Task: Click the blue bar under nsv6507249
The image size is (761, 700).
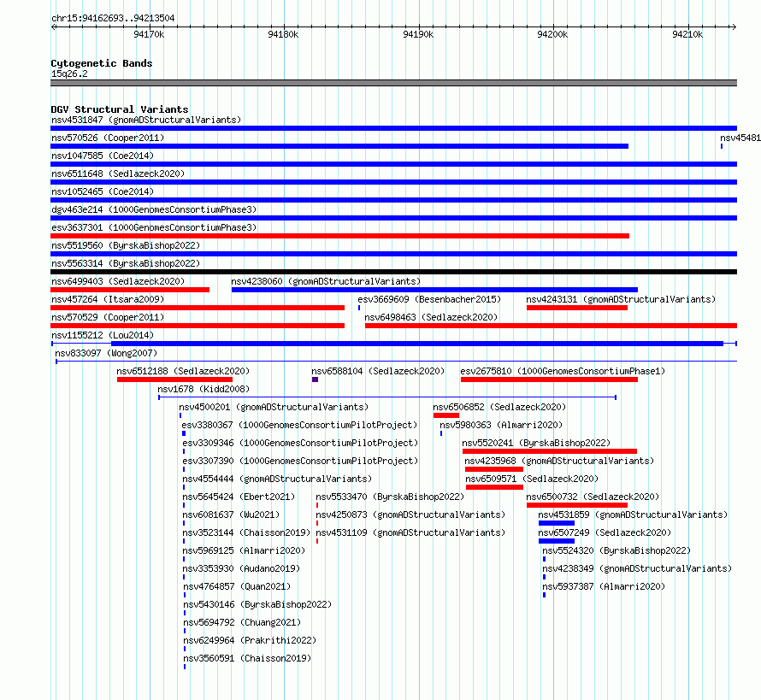Action: click(x=557, y=541)
